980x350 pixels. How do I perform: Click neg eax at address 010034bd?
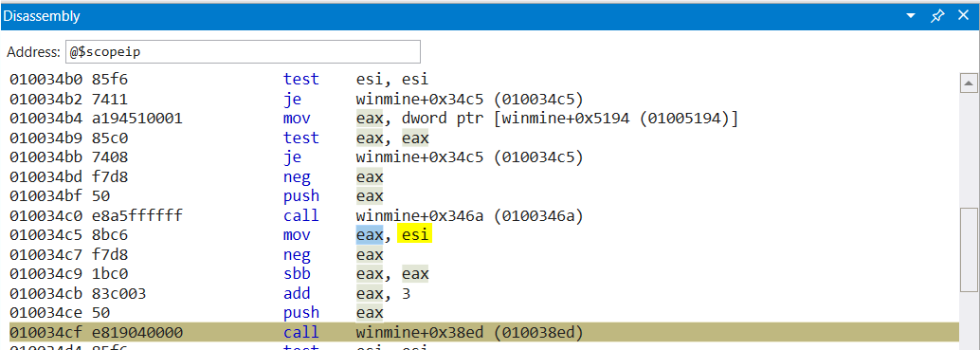tap(197, 176)
